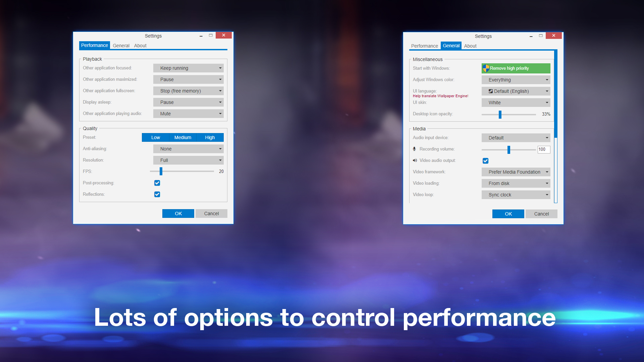Click About tab in left Settings window
Image resolution: width=644 pixels, height=362 pixels.
(x=139, y=45)
